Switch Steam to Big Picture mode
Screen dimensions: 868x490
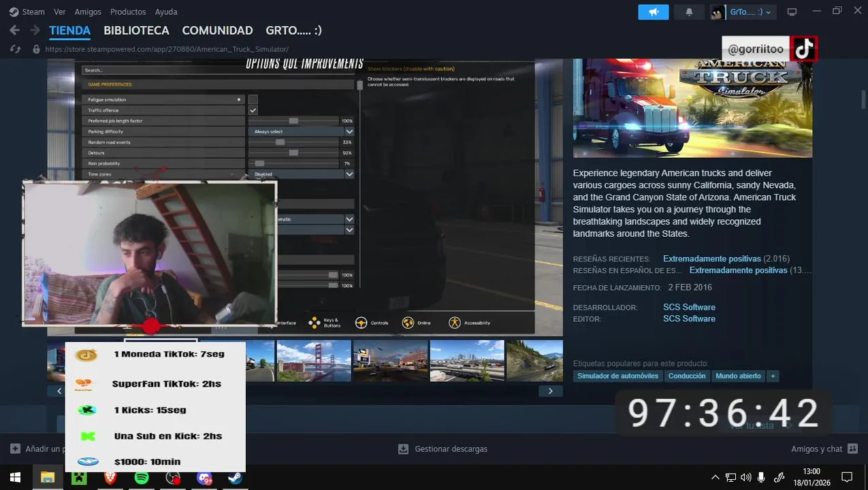click(792, 12)
